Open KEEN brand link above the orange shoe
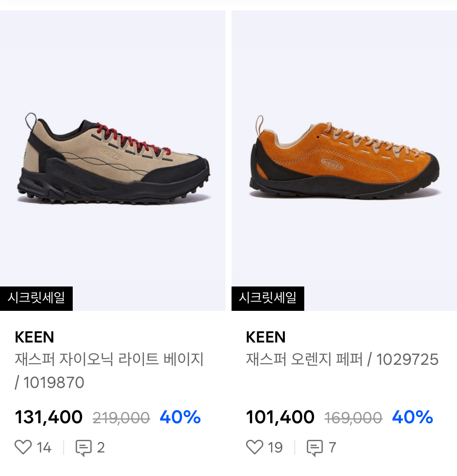 click(266, 337)
